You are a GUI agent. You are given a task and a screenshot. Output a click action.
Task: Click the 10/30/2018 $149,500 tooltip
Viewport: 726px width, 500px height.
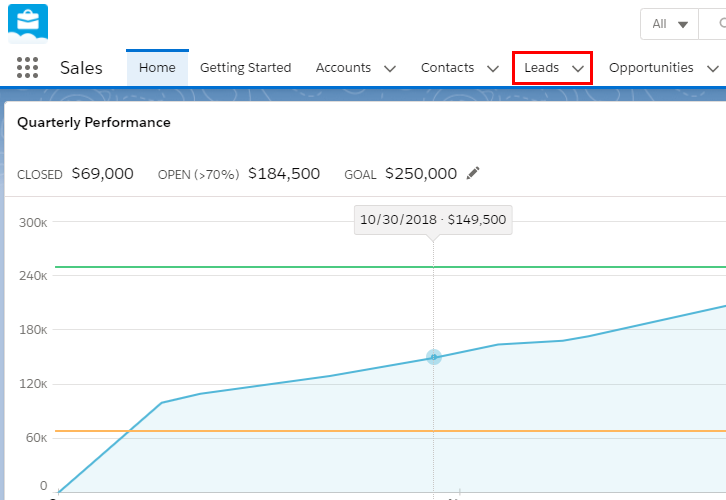coord(433,219)
